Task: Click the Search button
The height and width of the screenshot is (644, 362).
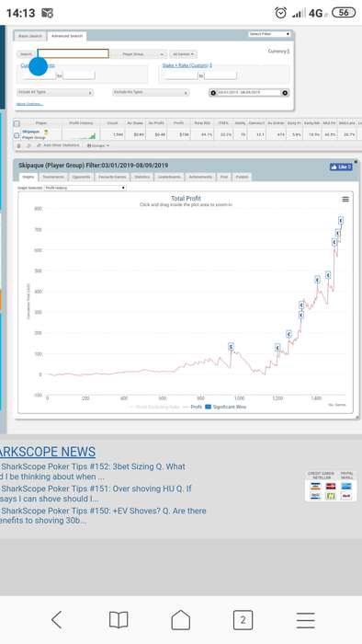Action: click(26, 54)
